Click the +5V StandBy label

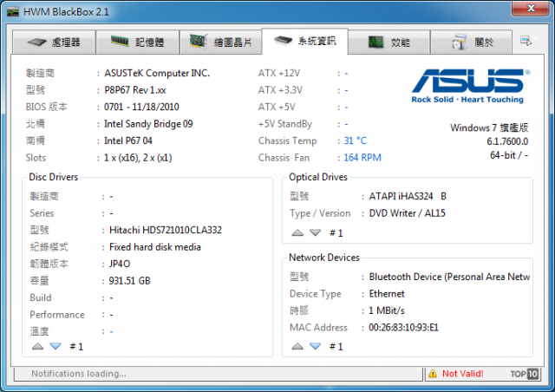(285, 124)
